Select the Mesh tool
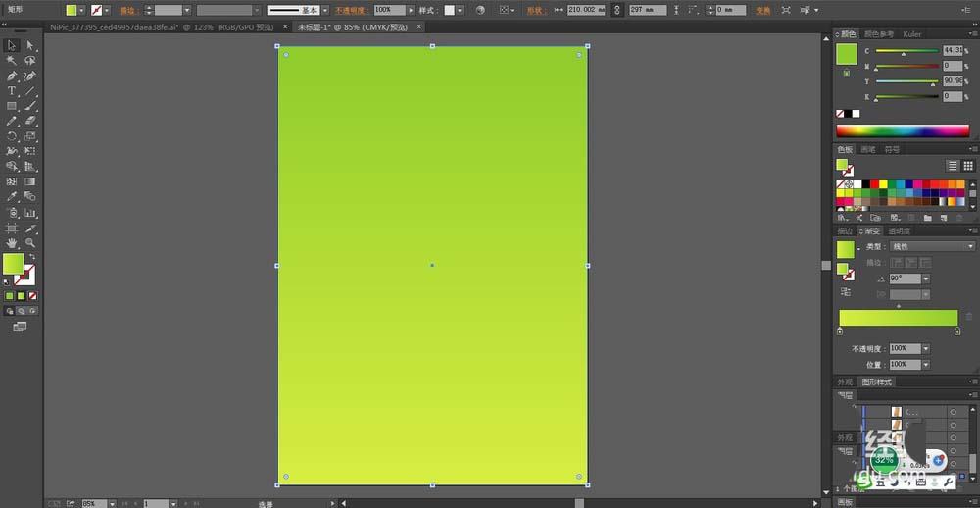This screenshot has height=508, width=980. click(11, 181)
